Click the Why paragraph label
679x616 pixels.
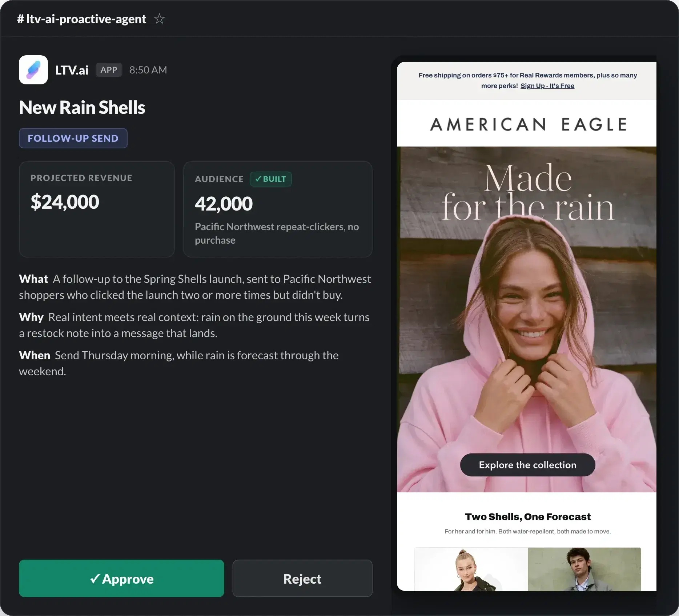coord(31,317)
